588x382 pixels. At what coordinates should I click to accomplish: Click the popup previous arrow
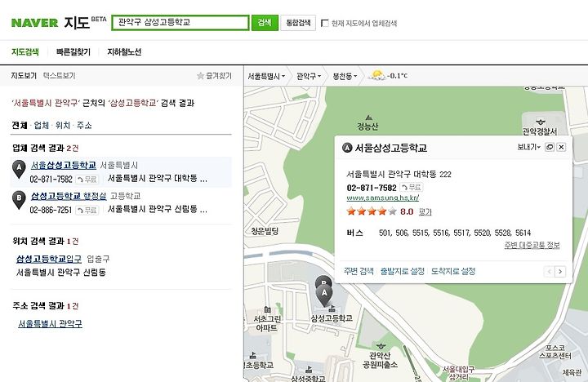[x=550, y=272]
